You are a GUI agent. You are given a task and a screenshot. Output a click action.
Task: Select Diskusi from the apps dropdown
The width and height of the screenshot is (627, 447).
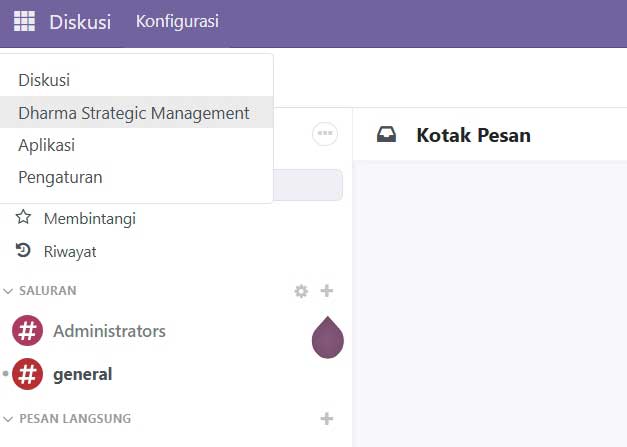136,80
